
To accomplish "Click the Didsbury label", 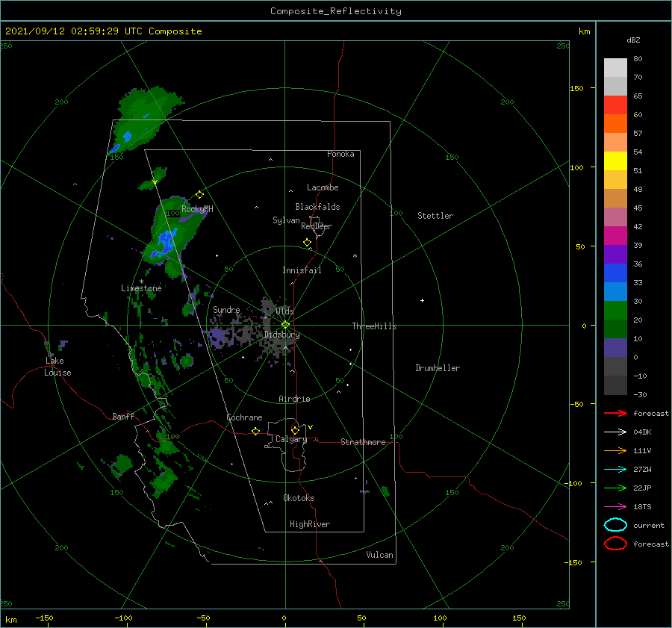I will coord(281,335).
